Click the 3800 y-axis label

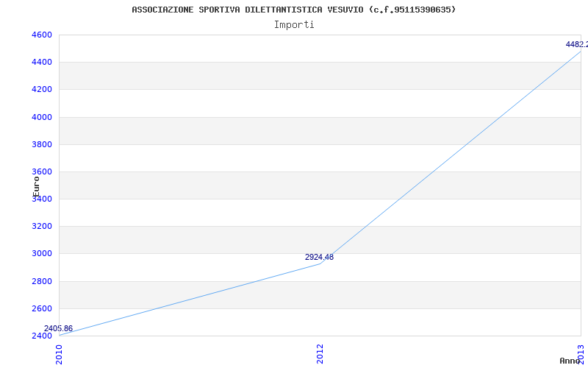pyautogui.click(x=42, y=144)
